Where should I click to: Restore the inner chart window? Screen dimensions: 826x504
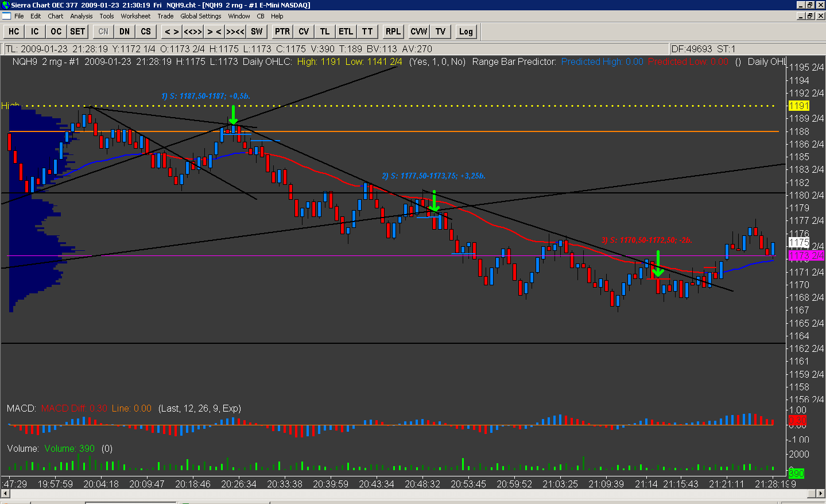pyautogui.click(x=811, y=16)
